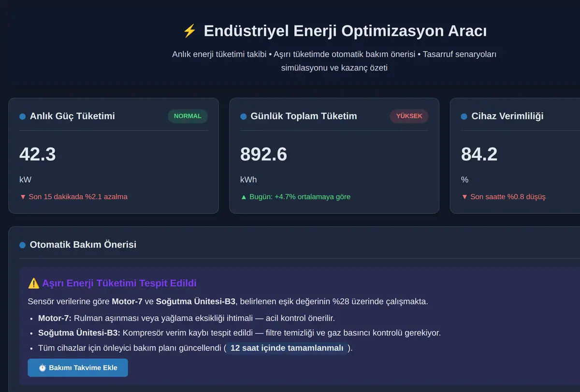Click the YÜKSEK status badge
The image size is (580, 392).
409,116
